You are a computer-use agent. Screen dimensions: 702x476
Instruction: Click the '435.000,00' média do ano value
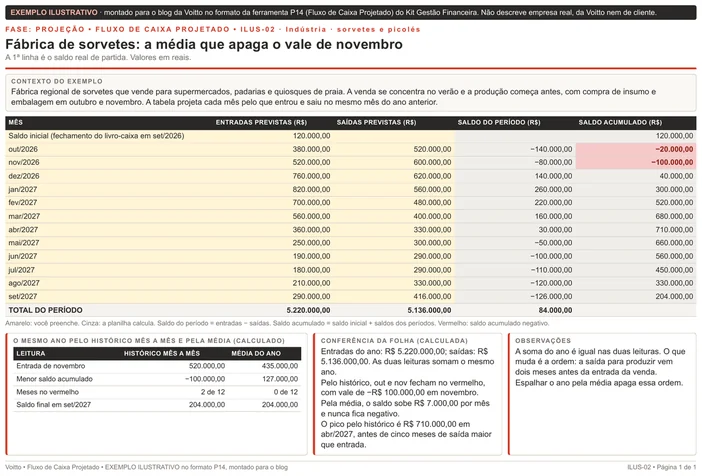[280, 366]
